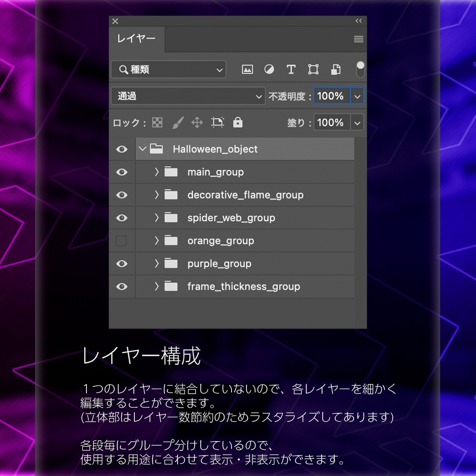Select the decorative_flame_group layer name
The width and height of the screenshot is (476, 476).
click(x=245, y=195)
